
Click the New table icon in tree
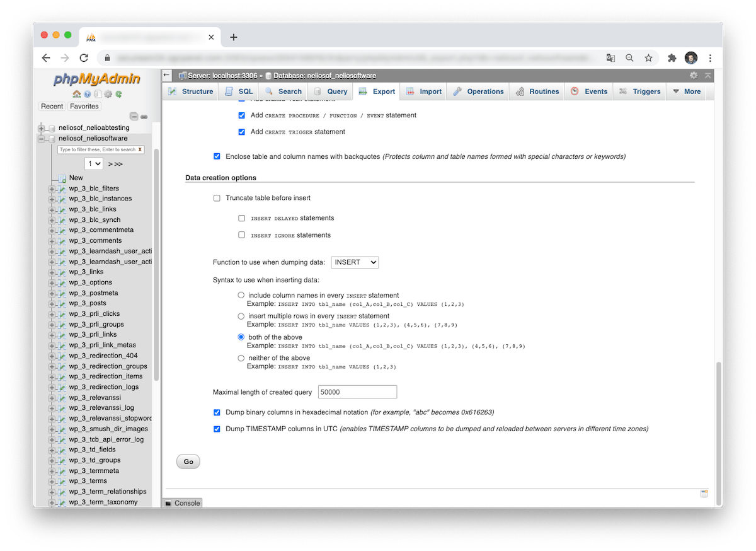click(x=62, y=178)
